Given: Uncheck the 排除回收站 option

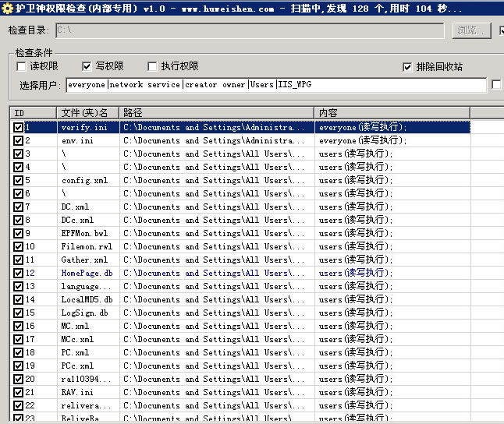Looking at the screenshot, I should 407,67.
